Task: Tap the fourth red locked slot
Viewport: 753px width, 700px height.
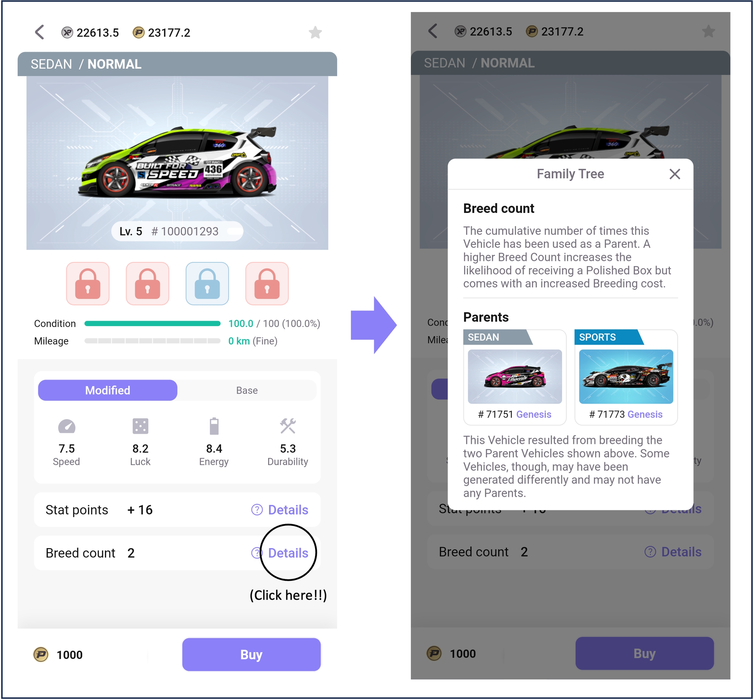Action: (267, 284)
